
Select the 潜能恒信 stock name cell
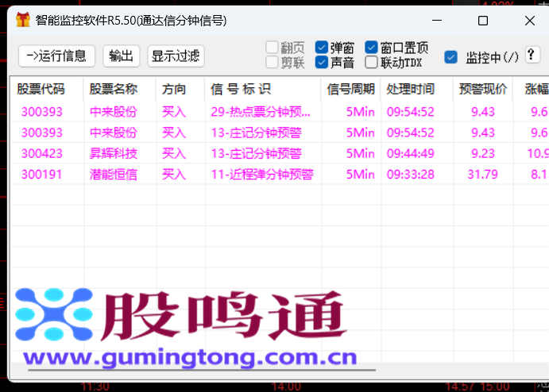coord(114,174)
